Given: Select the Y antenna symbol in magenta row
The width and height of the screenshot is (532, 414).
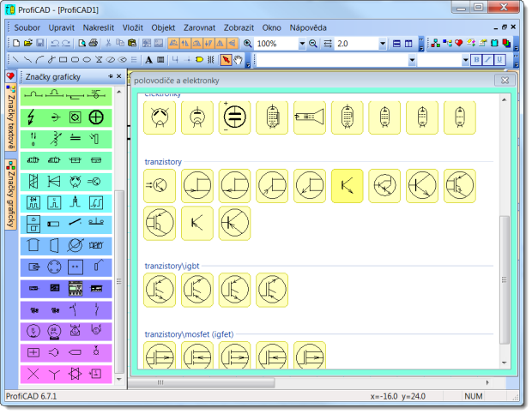Looking at the screenshot, I should [54, 375].
